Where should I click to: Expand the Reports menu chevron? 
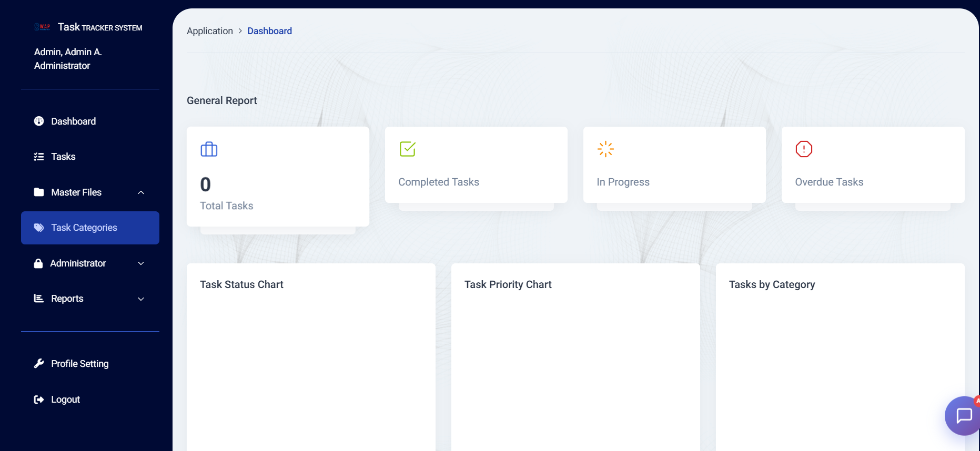pos(141,299)
